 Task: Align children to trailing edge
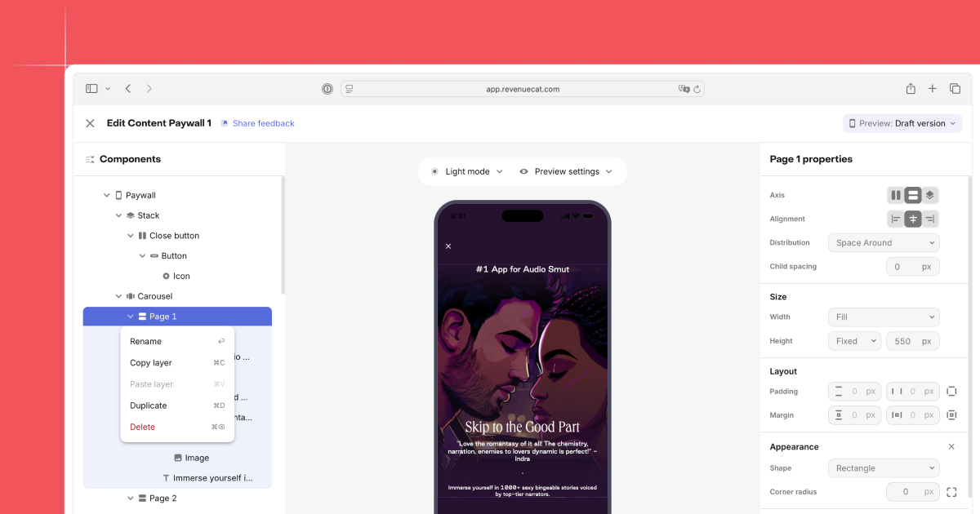tap(930, 219)
